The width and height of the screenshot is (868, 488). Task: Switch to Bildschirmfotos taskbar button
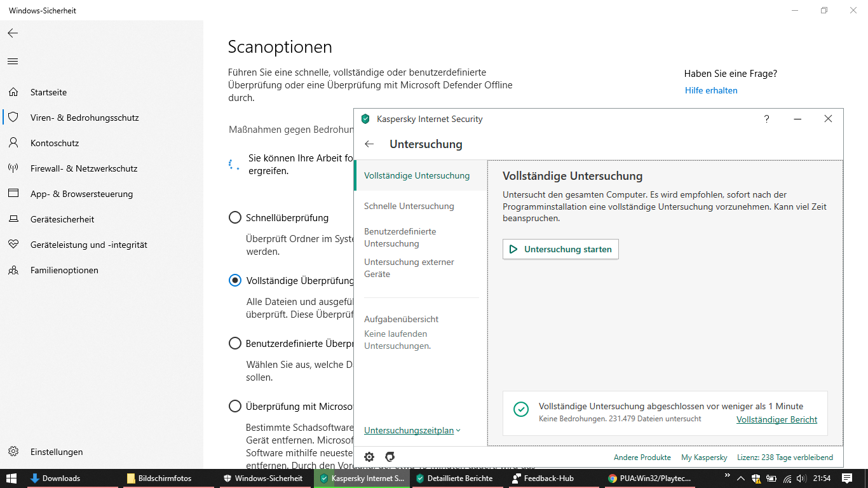[x=168, y=478]
